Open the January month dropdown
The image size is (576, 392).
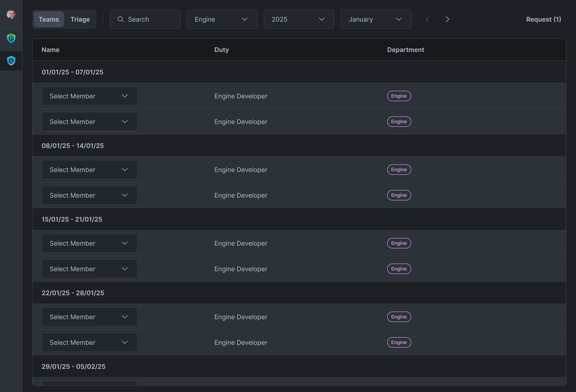pos(376,19)
